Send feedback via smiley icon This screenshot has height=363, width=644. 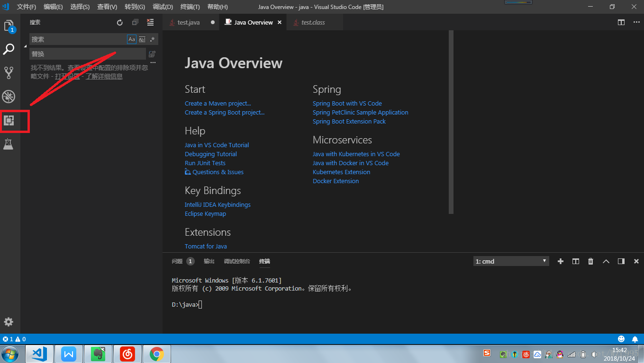621,339
